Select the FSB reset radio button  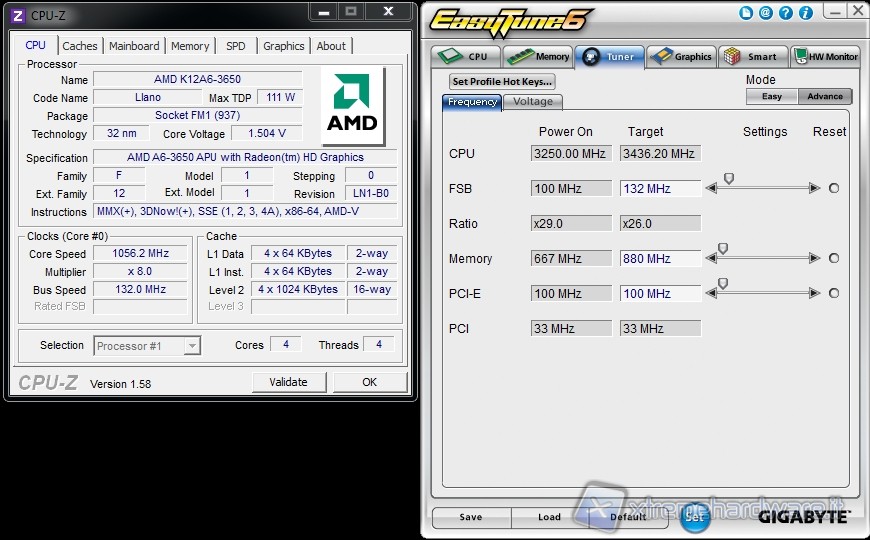[834, 188]
